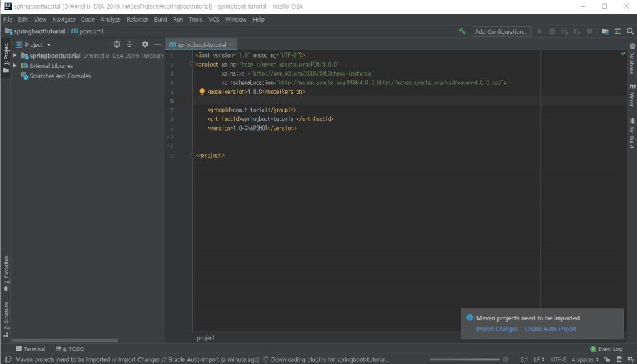Stop the plugin download process icon
This screenshot has height=364, width=637.
pos(506,359)
